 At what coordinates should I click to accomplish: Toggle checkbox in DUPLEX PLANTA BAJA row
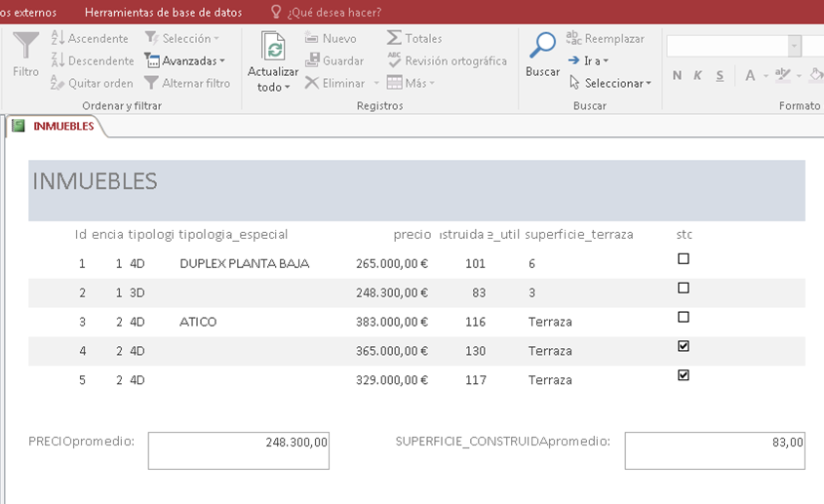click(684, 258)
